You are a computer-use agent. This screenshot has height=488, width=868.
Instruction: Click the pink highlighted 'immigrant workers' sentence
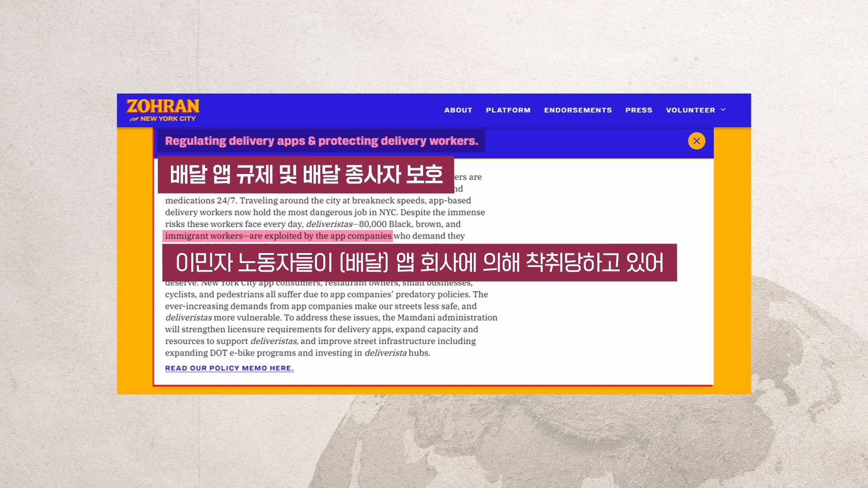[278, 236]
